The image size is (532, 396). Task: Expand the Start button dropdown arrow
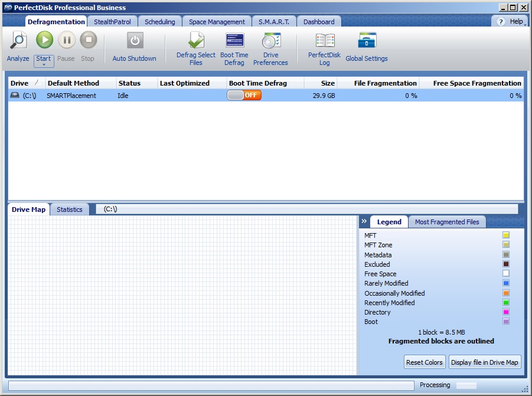pyautogui.click(x=44, y=65)
